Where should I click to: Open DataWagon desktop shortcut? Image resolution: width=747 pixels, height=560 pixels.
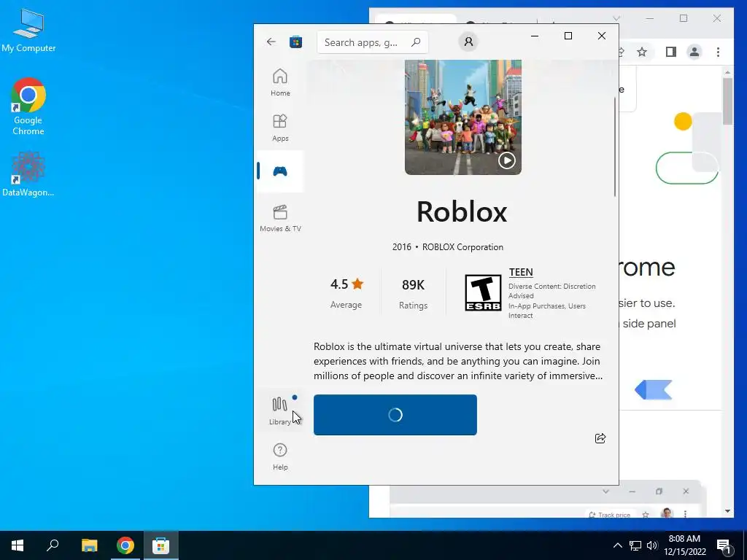tap(28, 174)
